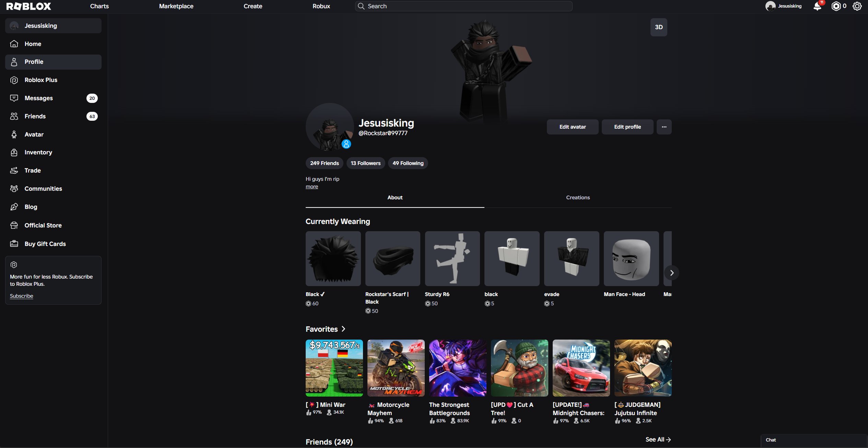The image size is (868, 448).
Task: Open the Motorcycle Mayhem game thumbnail
Action: (x=396, y=368)
